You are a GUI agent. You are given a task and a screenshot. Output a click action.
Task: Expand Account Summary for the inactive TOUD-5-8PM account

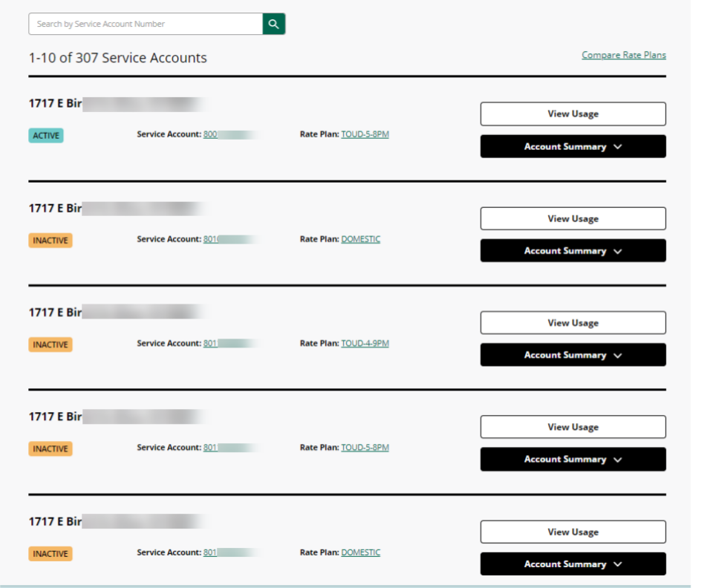coord(573,460)
